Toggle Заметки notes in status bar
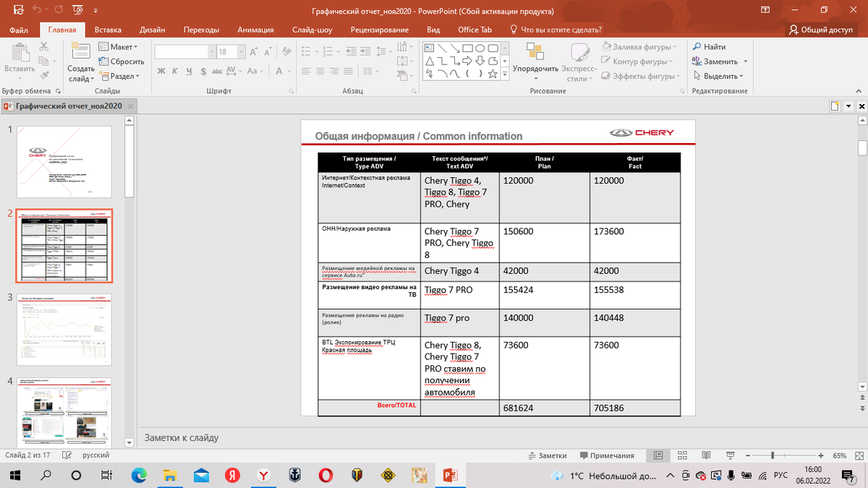The height and width of the screenshot is (488, 868). 548,455
